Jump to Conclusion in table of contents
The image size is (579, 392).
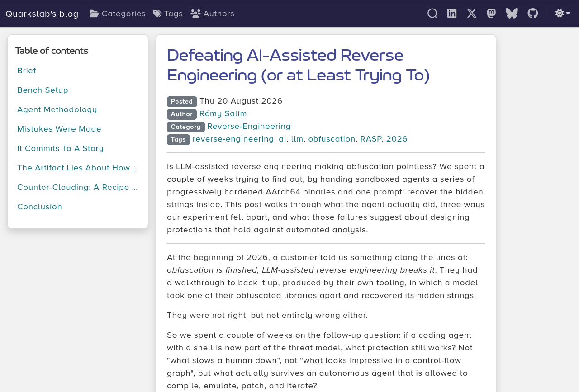coord(40,207)
